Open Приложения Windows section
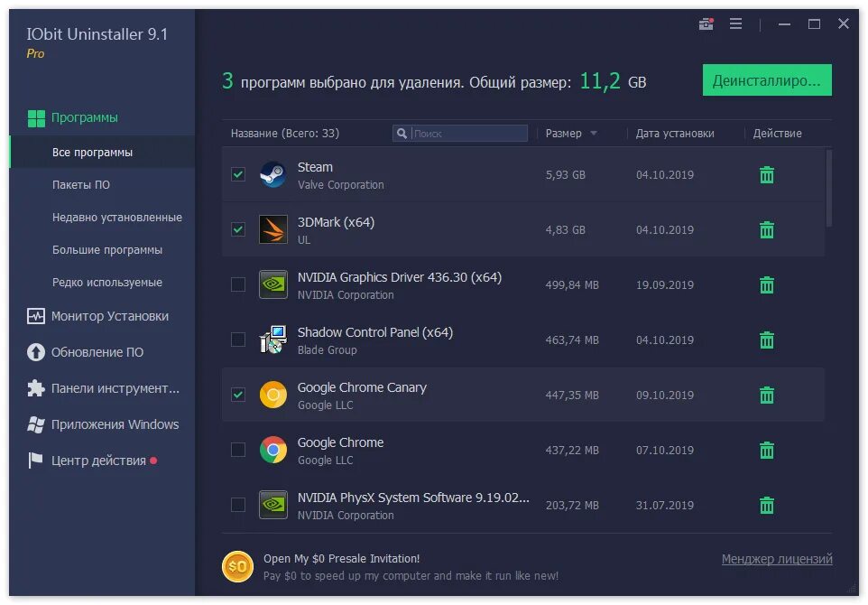Screen dimensions: 868x605 tap(115, 424)
